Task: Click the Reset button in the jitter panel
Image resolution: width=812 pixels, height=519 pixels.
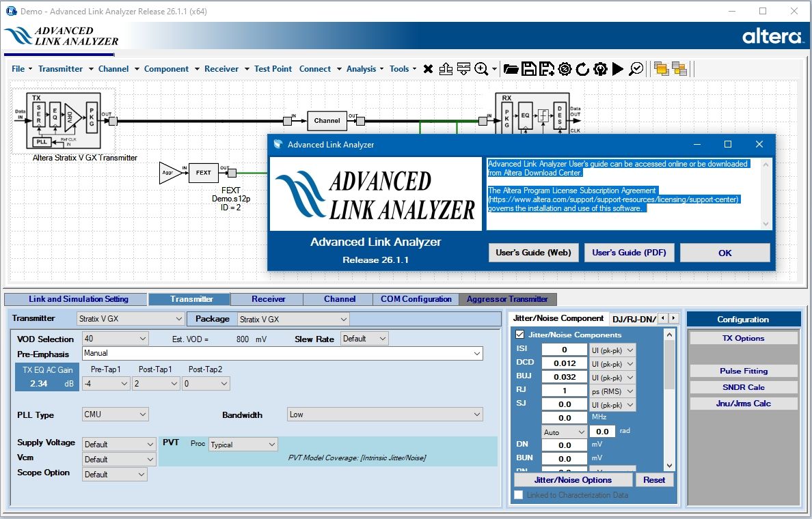Action: (x=654, y=479)
